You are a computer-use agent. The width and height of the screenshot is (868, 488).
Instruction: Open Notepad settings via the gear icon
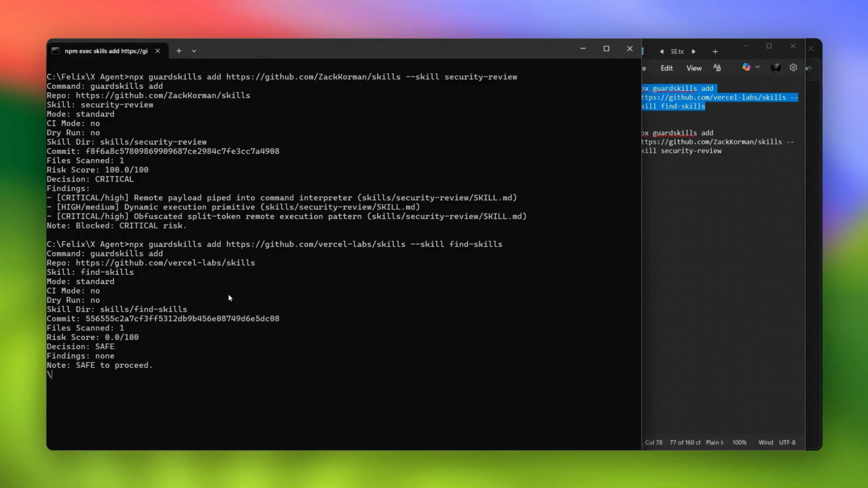(x=793, y=67)
